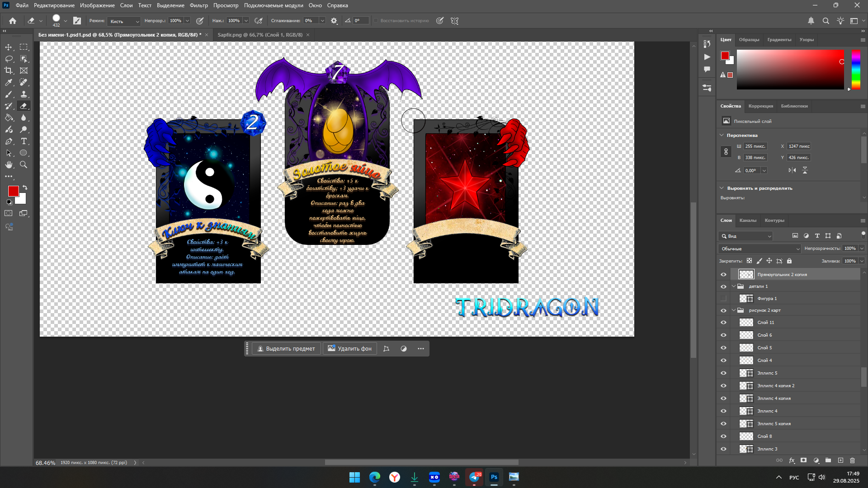Click the add layer style fx icon
868x488 pixels.
click(792, 460)
